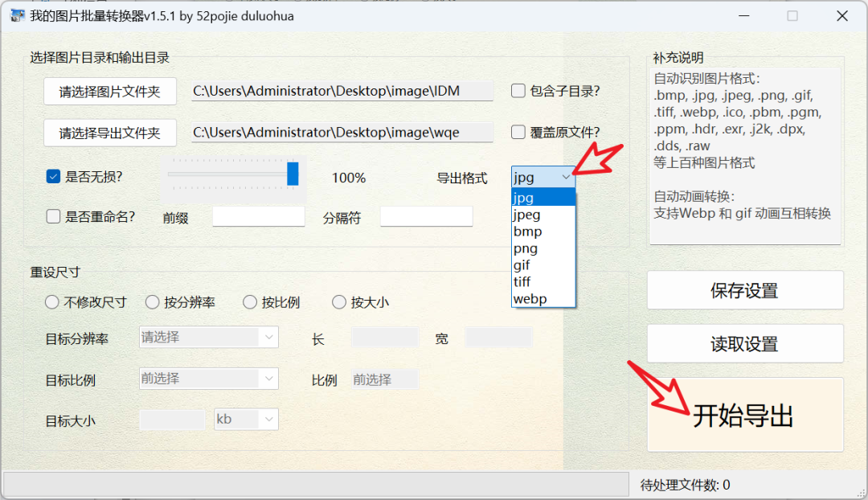Select 按大小 radio button
Viewport: 868px width, 500px height.
339,302
